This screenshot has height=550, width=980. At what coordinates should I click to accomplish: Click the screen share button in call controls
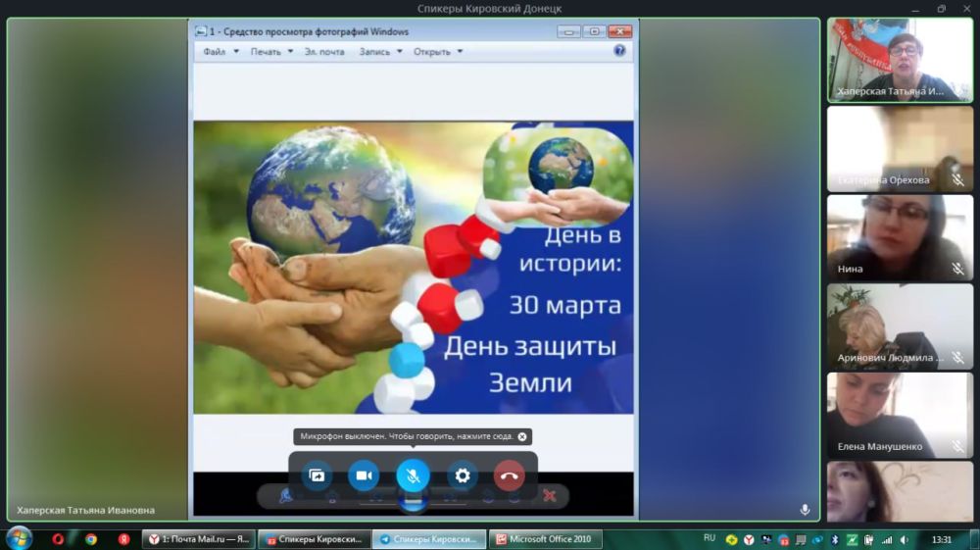click(x=317, y=475)
